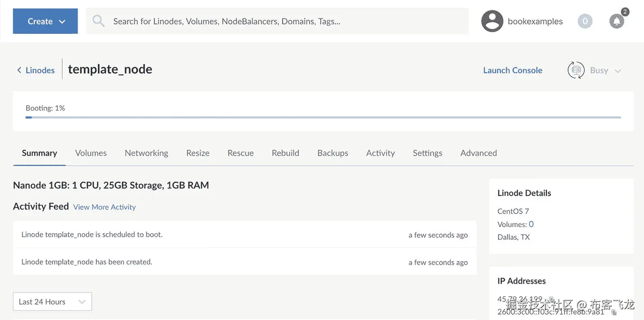Open the notifications bell
Screen dimensions: 644x320
pos(616,21)
